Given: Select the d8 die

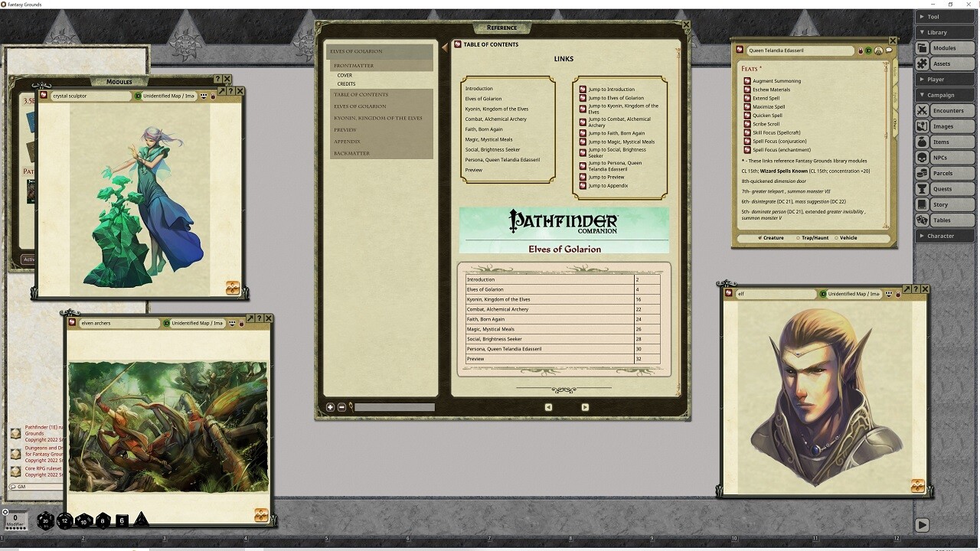Looking at the screenshot, I should [x=103, y=521].
